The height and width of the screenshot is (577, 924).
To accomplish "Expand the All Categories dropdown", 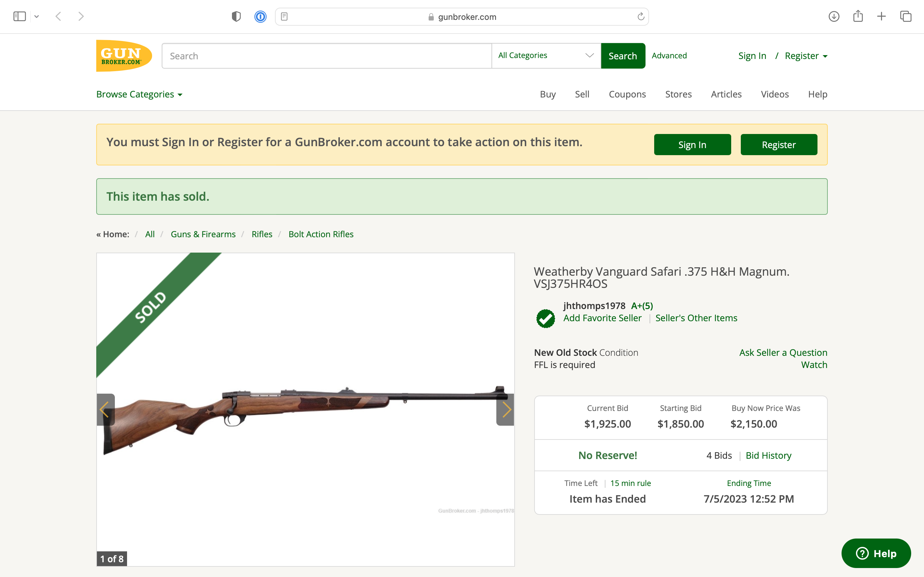I will 546,56.
